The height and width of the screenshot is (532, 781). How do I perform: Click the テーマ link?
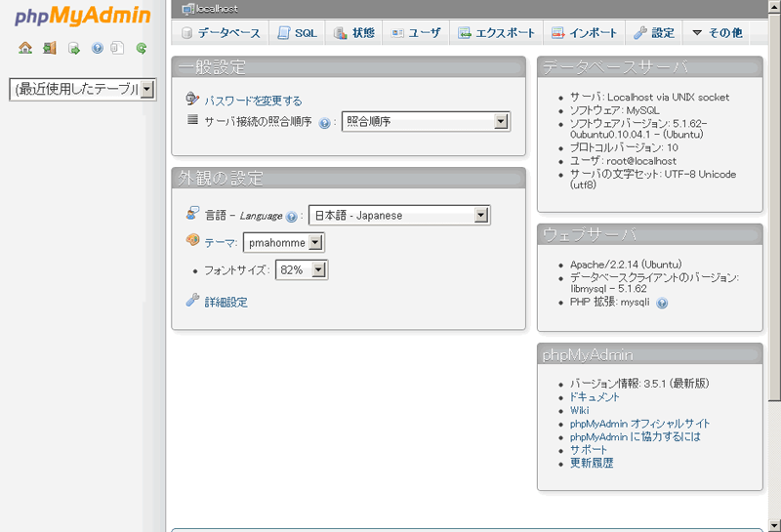(219, 243)
